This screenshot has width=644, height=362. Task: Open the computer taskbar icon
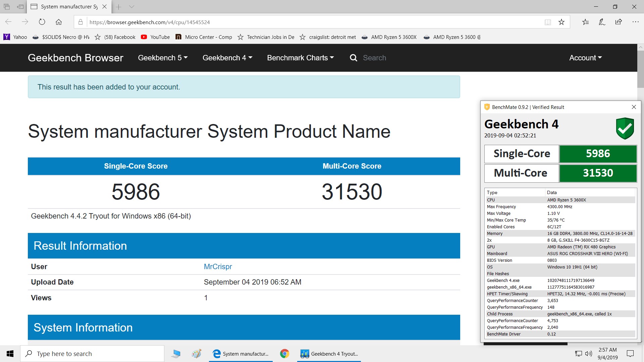click(176, 354)
